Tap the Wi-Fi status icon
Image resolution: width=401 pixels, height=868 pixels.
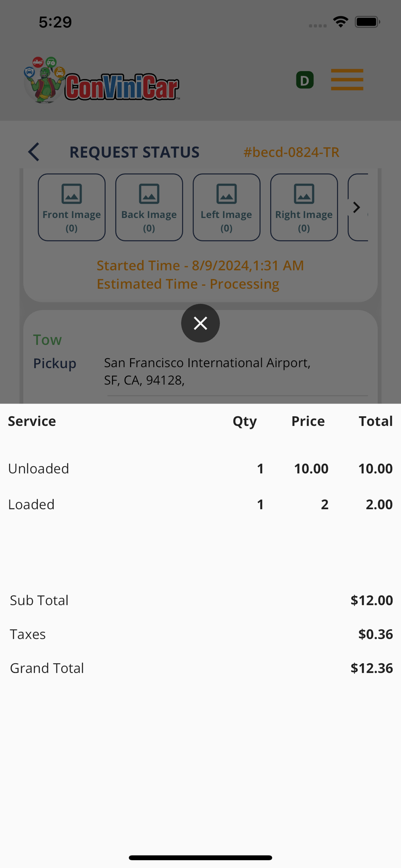pos(341,22)
